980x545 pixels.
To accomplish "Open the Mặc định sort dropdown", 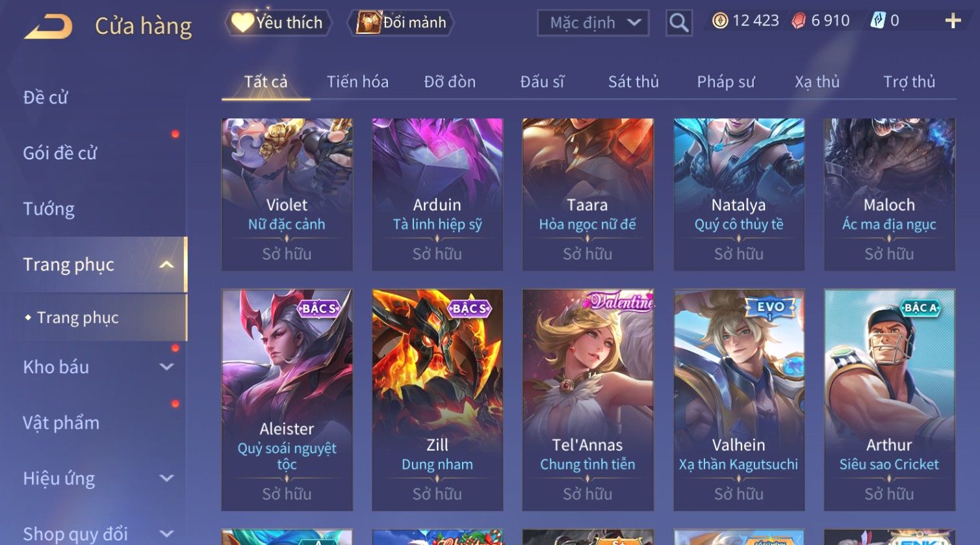I will coord(593,23).
